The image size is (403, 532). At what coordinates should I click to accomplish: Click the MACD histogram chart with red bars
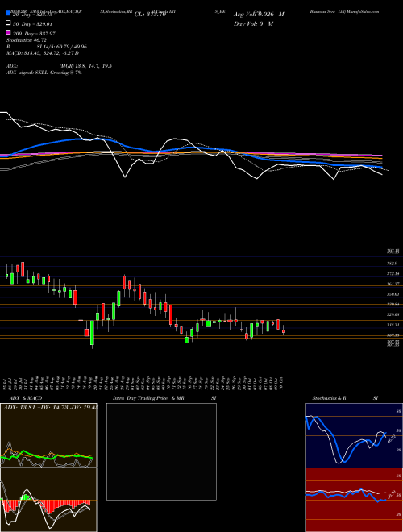click(x=48, y=500)
